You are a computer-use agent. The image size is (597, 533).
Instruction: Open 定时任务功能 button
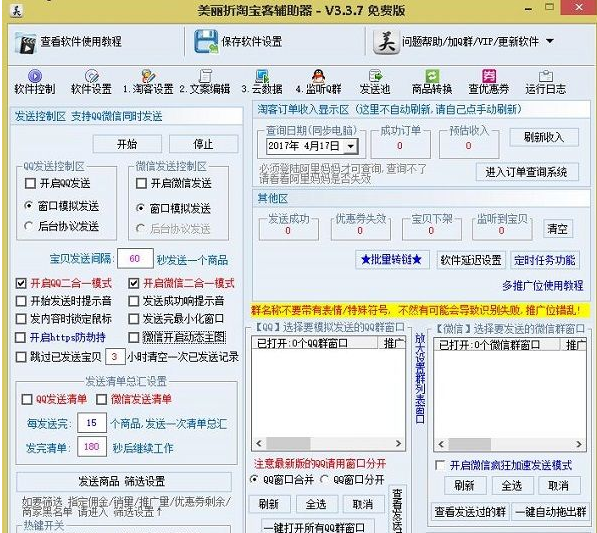click(545, 260)
